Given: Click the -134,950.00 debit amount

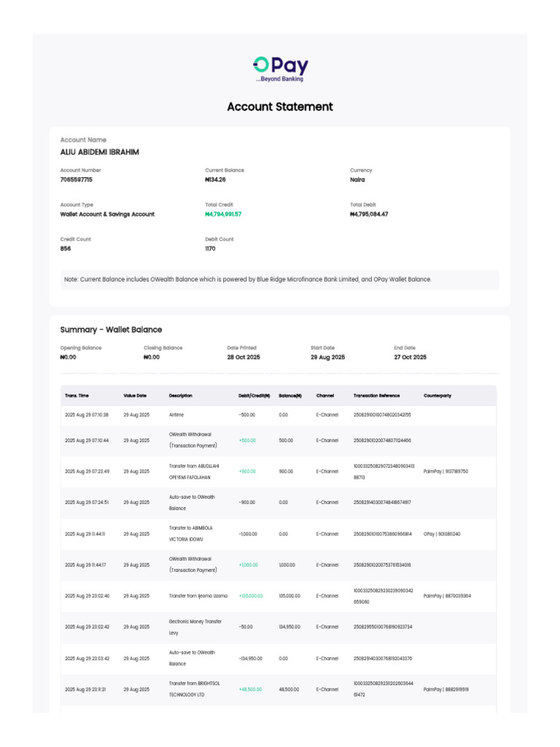Looking at the screenshot, I should [250, 659].
